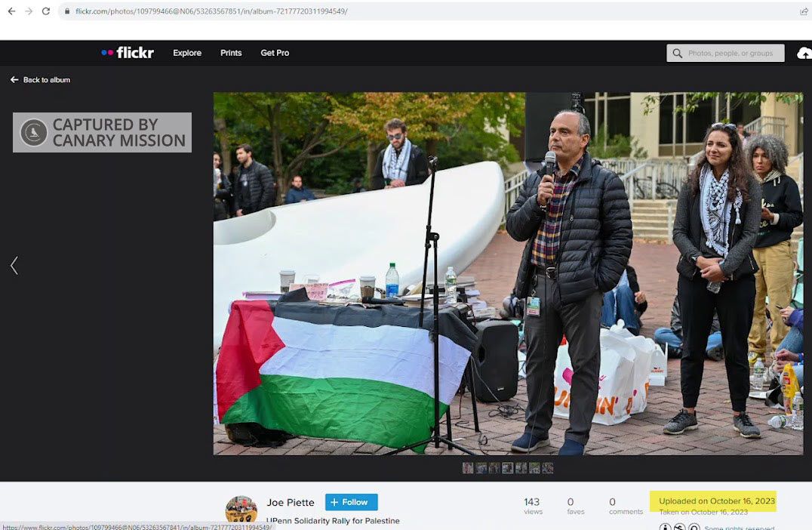Click the share icon at the address bar's right
This screenshot has width=812, height=530.
click(x=802, y=11)
